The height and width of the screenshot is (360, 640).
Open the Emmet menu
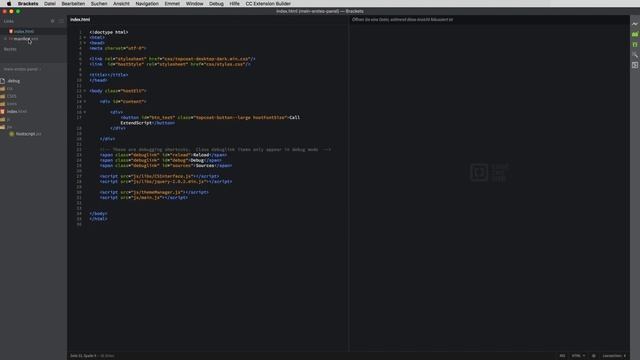pyautogui.click(x=172, y=3)
